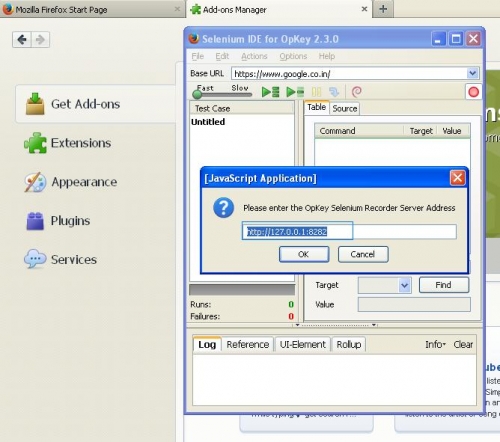Close the JavaScript Application dialog
The width and height of the screenshot is (500, 442).
click(458, 178)
